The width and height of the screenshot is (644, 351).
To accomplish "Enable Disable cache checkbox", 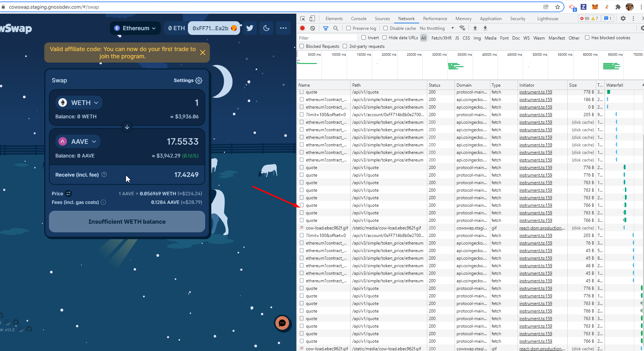I will coord(386,28).
